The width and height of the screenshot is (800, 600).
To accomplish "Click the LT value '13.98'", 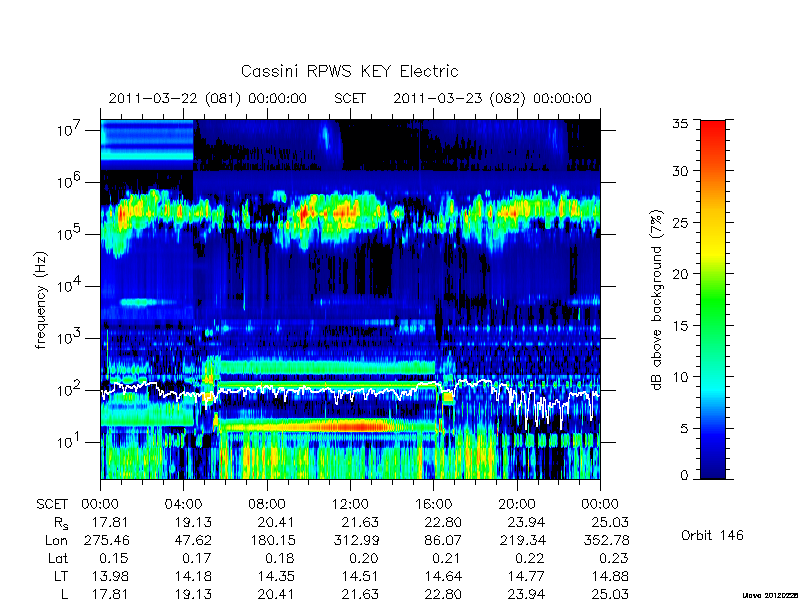I will point(110,576).
